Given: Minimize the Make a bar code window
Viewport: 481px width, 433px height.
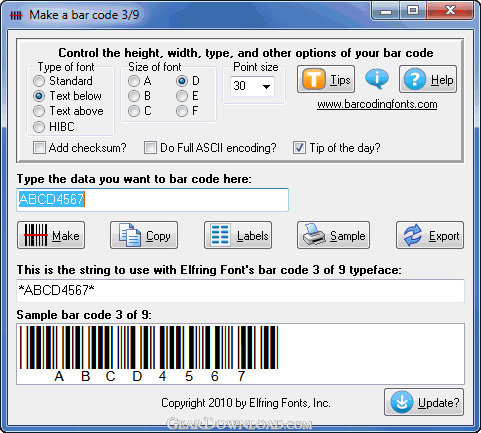Looking at the screenshot, I should tap(386, 11).
